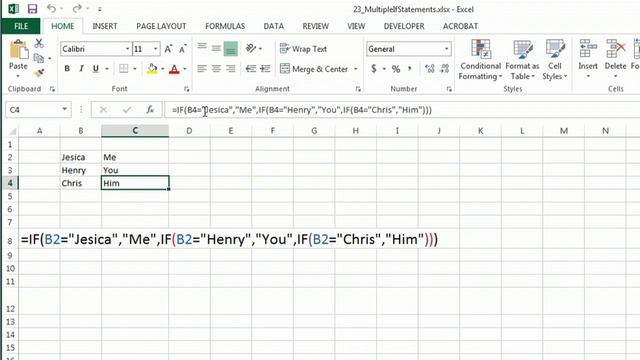Open Cell Styles gallery
The height and width of the screenshot is (360, 640).
[x=555, y=60]
